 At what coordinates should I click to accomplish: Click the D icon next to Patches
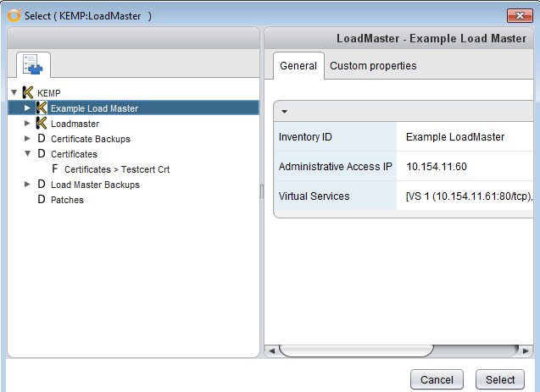click(42, 200)
